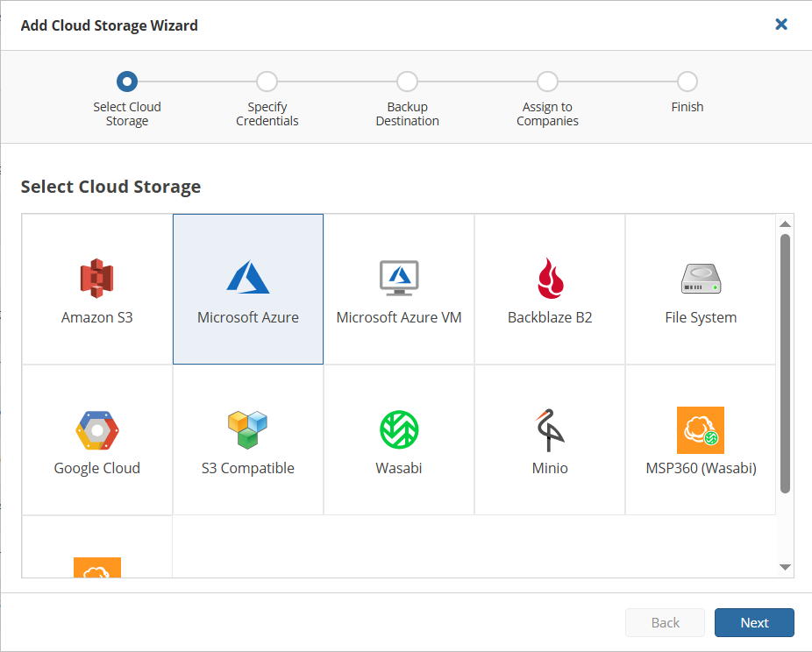Choose the Microsoft Azure VM option
The width and height of the screenshot is (812, 652).
[398, 289]
